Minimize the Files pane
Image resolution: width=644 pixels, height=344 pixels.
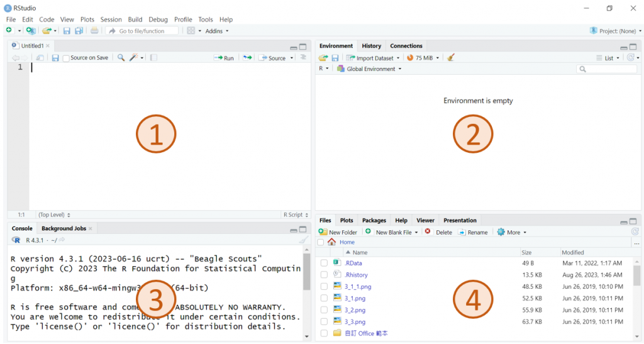click(624, 221)
